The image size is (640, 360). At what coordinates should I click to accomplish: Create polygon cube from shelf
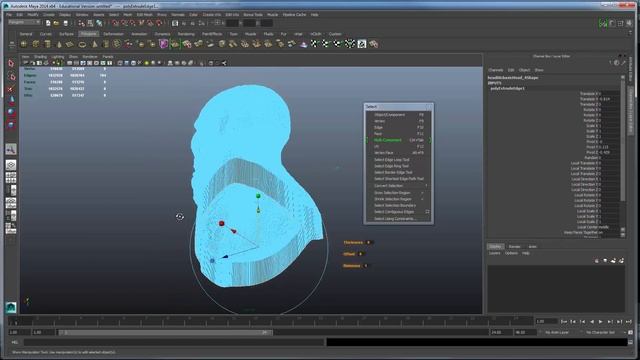click(36, 44)
